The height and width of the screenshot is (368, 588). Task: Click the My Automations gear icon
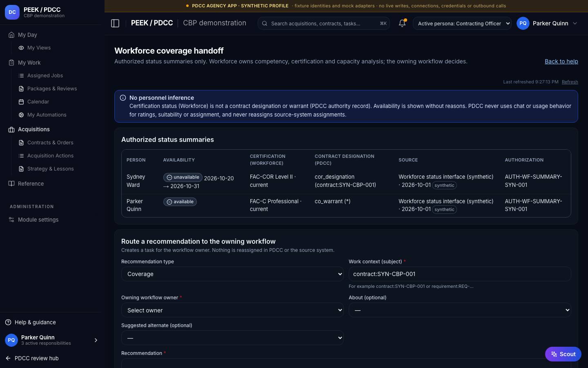click(x=21, y=115)
